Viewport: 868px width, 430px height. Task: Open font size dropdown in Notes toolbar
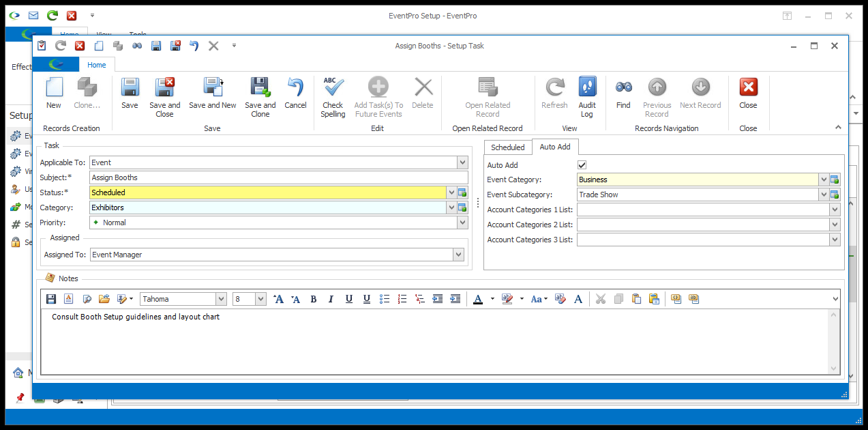coord(260,299)
